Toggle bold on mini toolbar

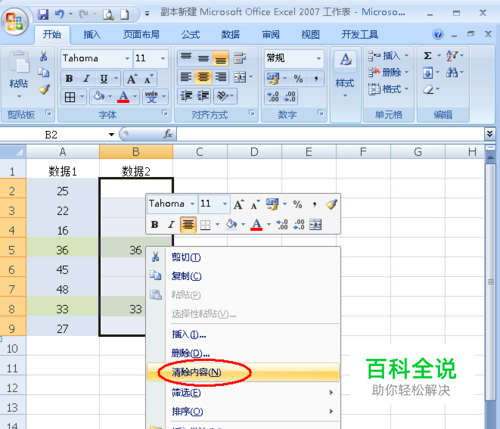tap(154, 225)
